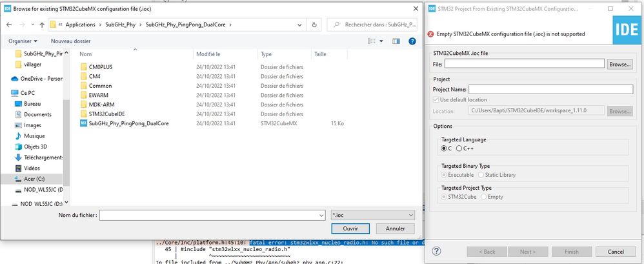Select SubGHz_Phy_PingPong_DualCore ioc file
The height and width of the screenshot is (264, 644).
point(128,123)
